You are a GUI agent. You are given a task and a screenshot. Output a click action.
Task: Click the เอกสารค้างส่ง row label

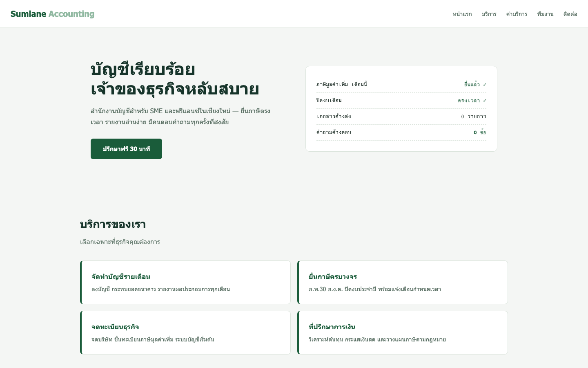(x=334, y=117)
